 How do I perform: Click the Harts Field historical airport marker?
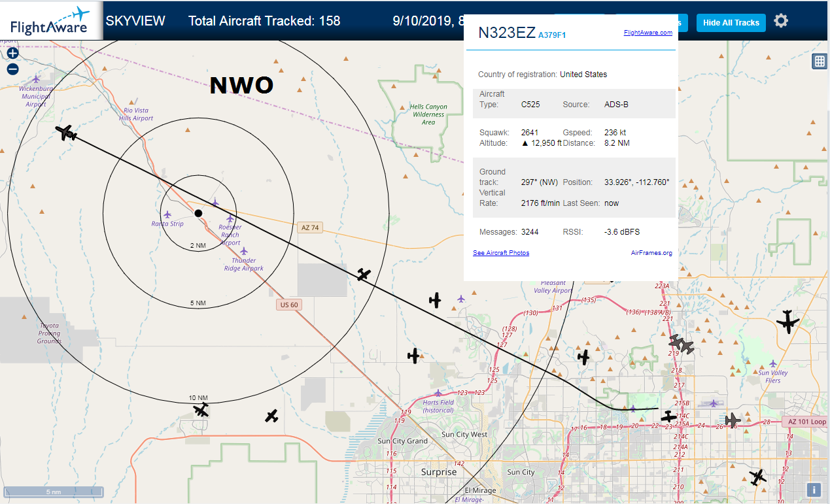pyautogui.click(x=438, y=394)
